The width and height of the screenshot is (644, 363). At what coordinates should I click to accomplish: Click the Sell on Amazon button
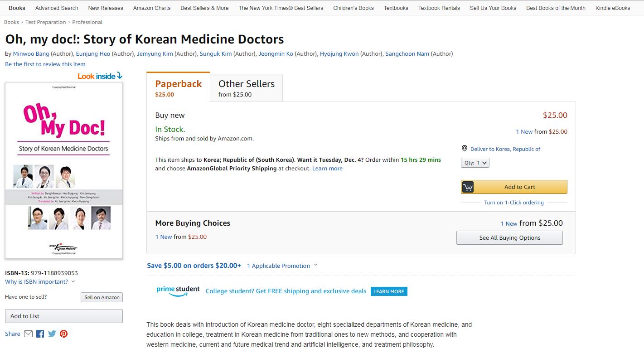tap(102, 297)
